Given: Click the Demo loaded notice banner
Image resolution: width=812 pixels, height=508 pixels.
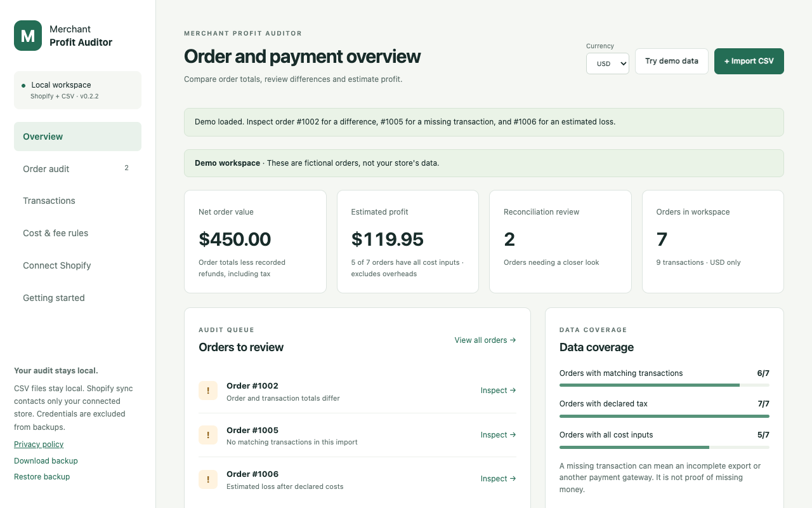Looking at the screenshot, I should 484,122.
